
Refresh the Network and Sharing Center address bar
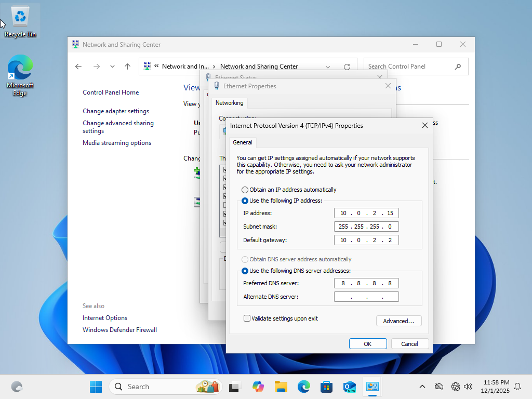pyautogui.click(x=347, y=66)
